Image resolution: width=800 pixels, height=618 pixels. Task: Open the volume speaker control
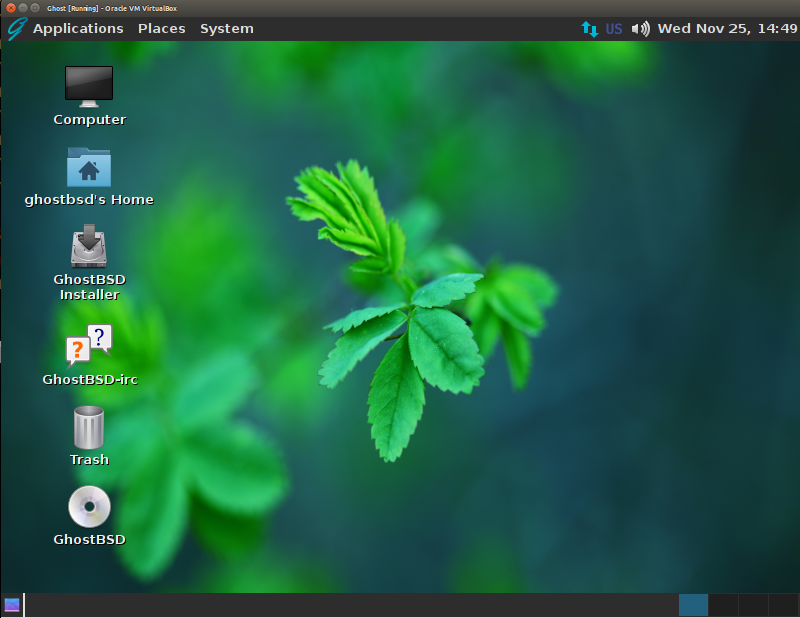[x=641, y=28]
